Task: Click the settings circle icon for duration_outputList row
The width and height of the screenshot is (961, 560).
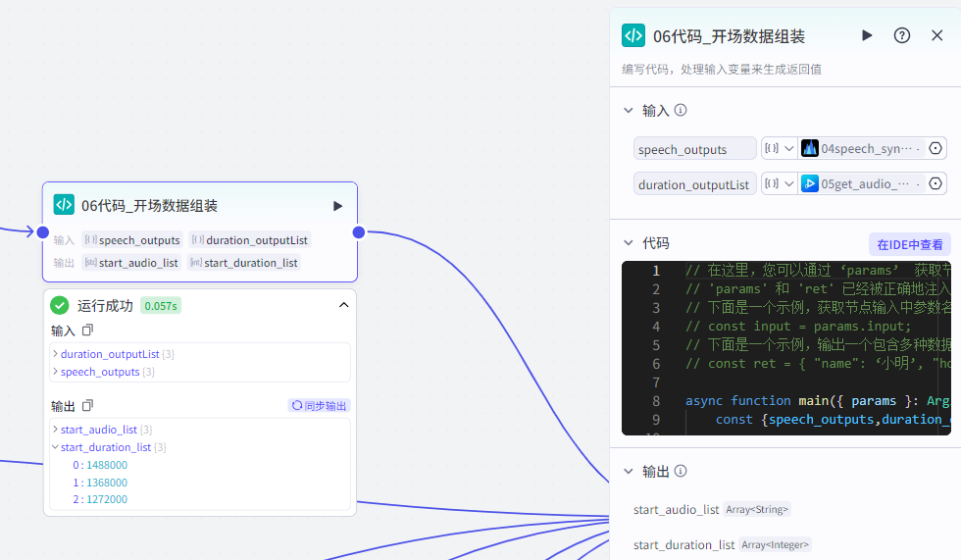Action: [x=936, y=183]
